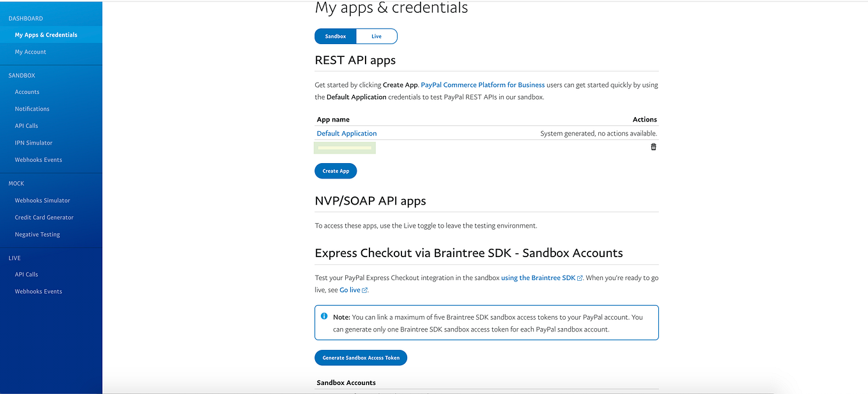Open the Credit Card Generator
The height and width of the screenshot is (394, 868).
(44, 217)
